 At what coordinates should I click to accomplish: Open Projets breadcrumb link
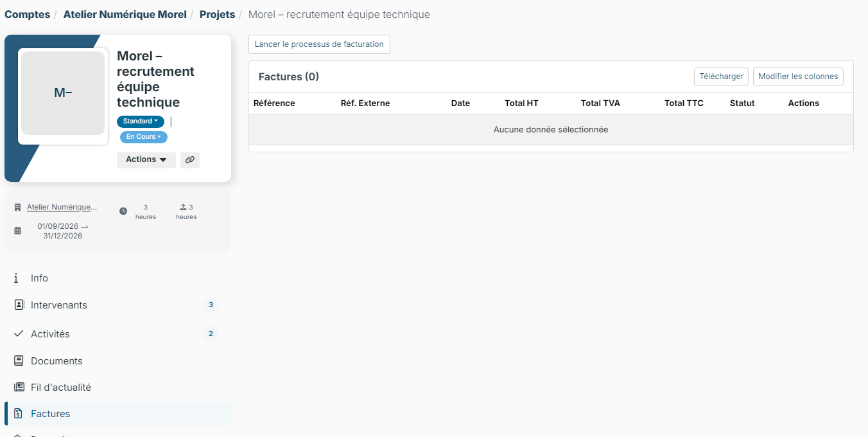pyautogui.click(x=217, y=14)
